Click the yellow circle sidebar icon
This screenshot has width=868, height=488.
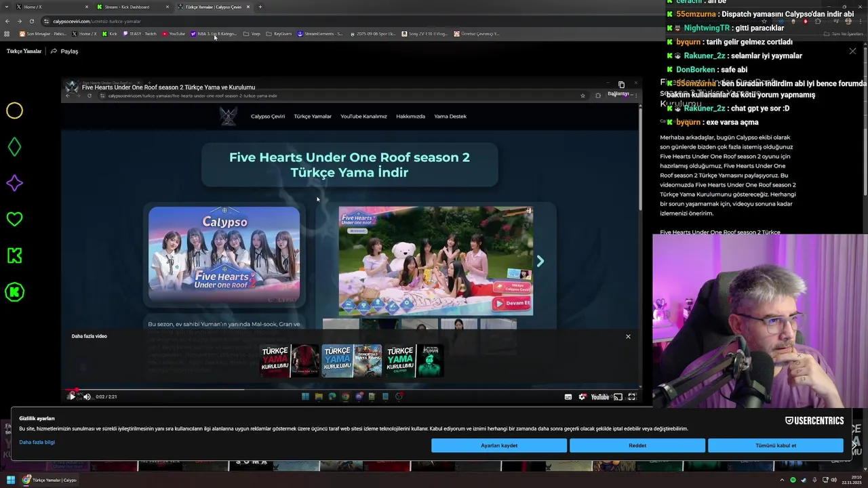(x=14, y=110)
